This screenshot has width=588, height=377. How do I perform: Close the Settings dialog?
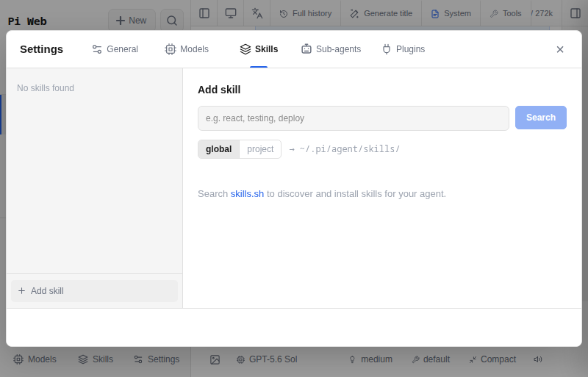pyautogui.click(x=560, y=49)
